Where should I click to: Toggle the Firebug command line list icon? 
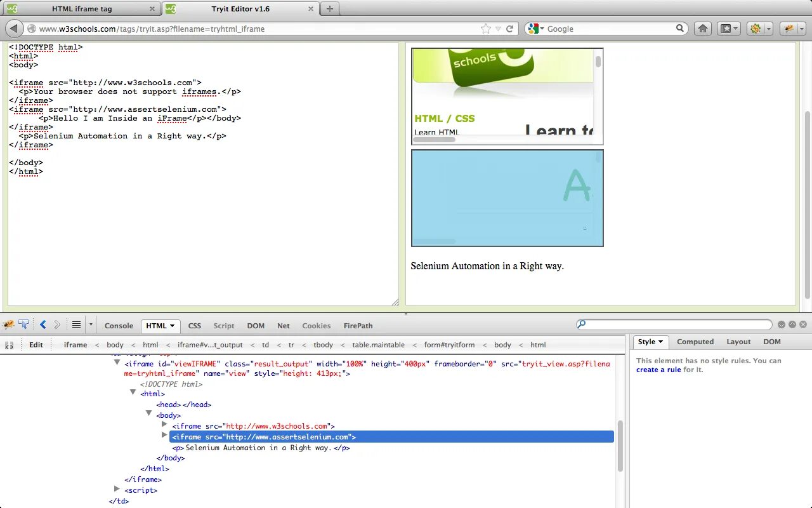click(76, 325)
